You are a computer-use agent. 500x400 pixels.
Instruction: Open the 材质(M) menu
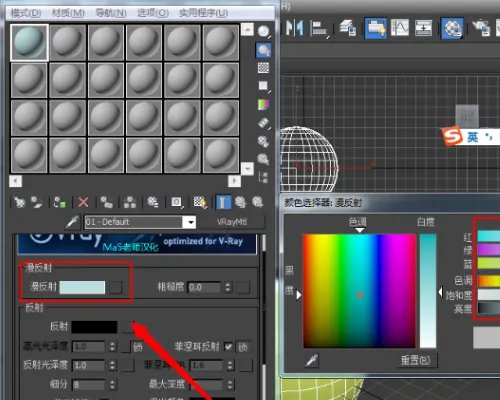click(68, 13)
